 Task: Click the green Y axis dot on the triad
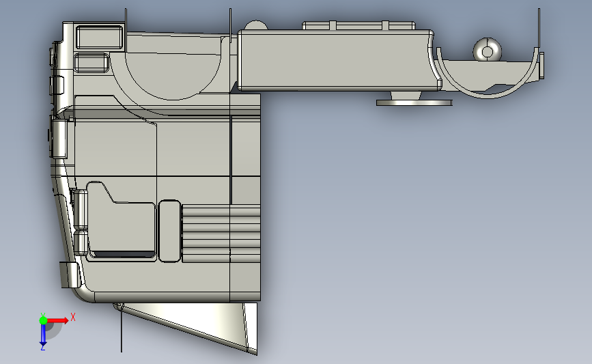tap(43, 320)
